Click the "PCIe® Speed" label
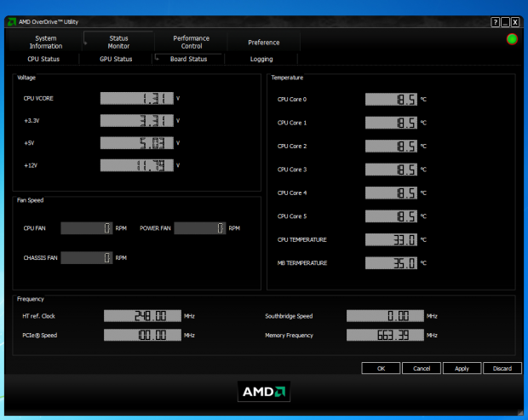 [x=40, y=335]
